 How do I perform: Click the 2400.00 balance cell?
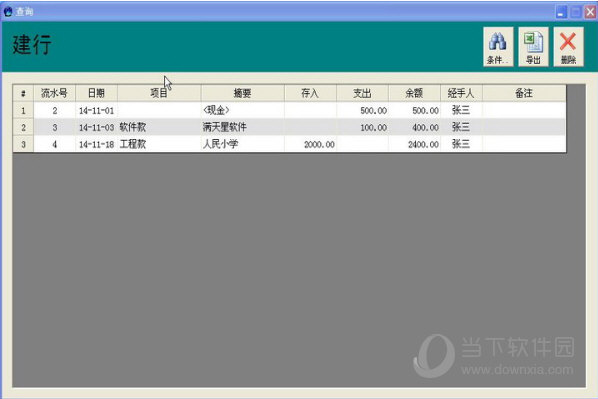pyautogui.click(x=415, y=144)
